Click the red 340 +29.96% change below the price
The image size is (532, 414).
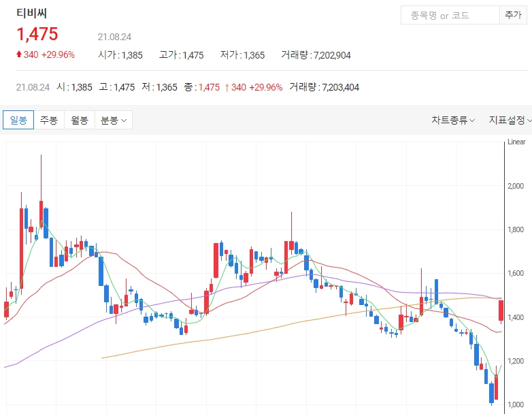click(46, 54)
